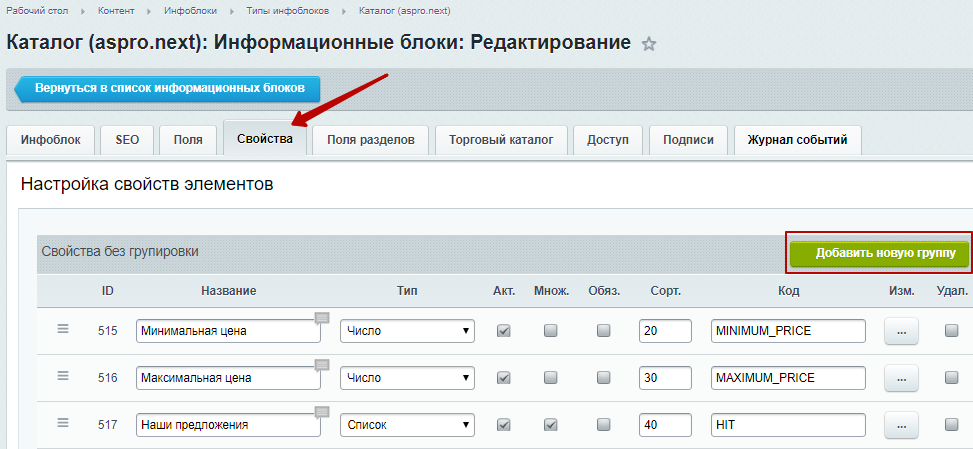Go to Инфоблоки breadcrumb
The height and width of the screenshot is (449, 973).
tap(191, 11)
